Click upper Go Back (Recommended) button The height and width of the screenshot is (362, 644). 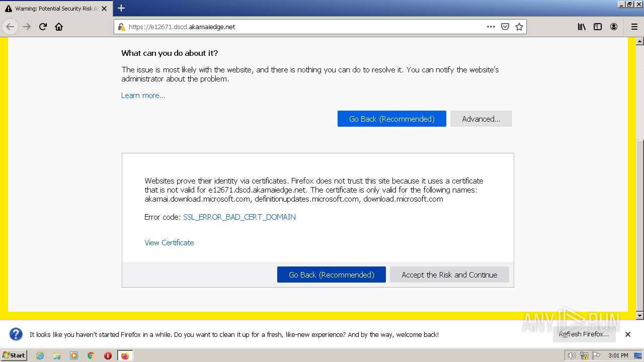(392, 119)
